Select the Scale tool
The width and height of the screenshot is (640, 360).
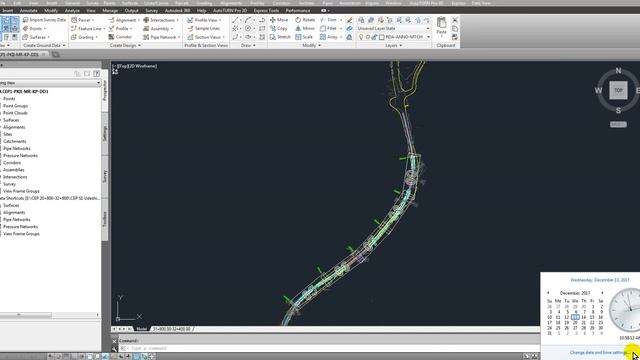(304, 37)
